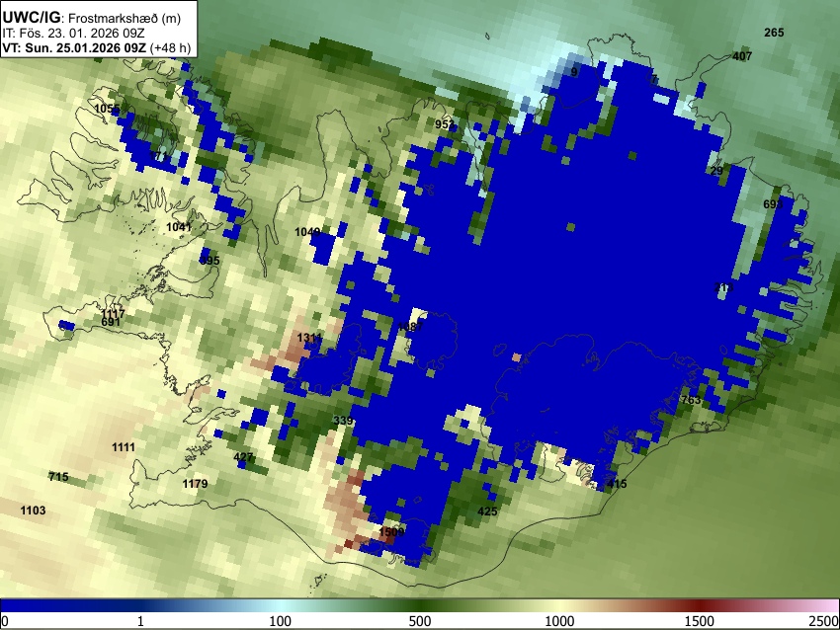840x630 pixels.
Task: Pick the '1055' label in the Westfjords
Action: tap(107, 110)
